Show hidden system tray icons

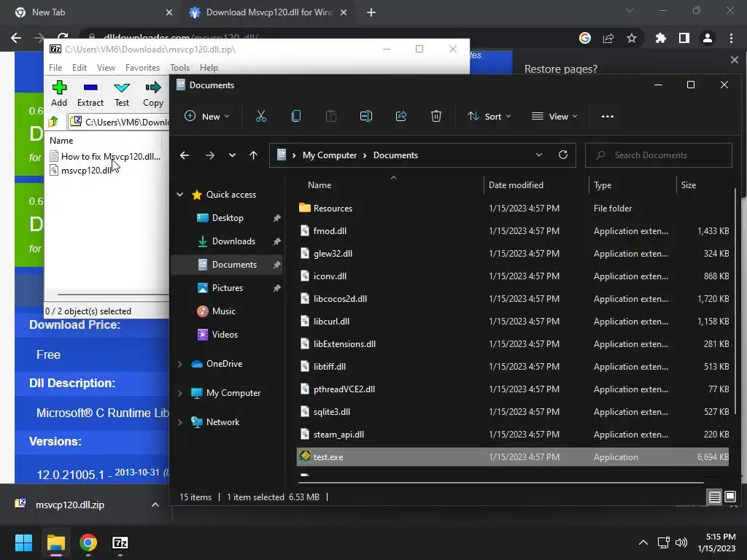click(x=643, y=542)
